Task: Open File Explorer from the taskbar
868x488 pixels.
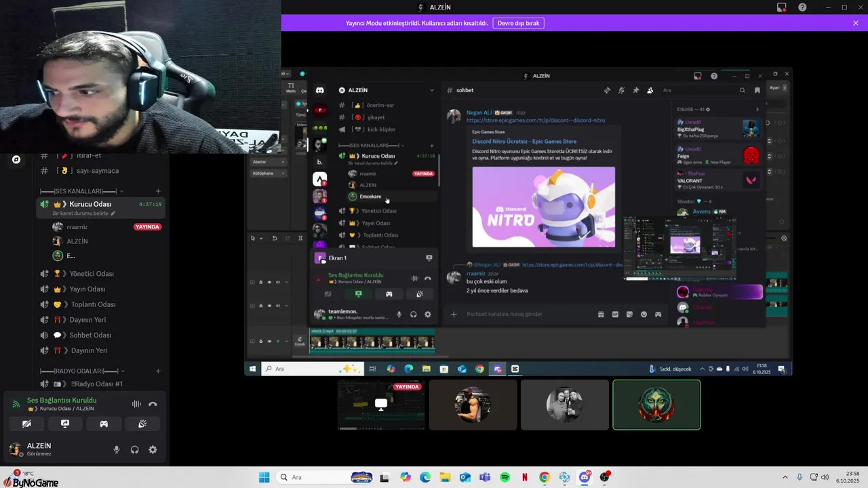Action: pyautogui.click(x=446, y=477)
